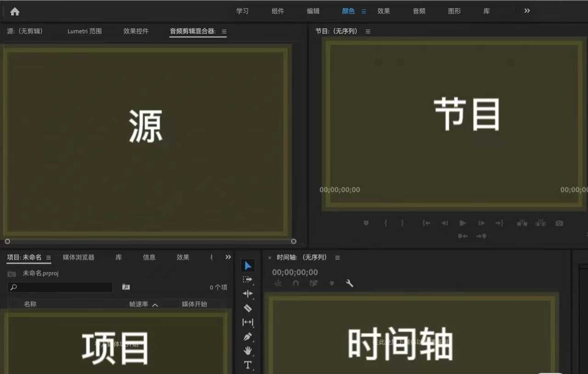Screen dimensions: 588x374
Task: Select the Pen tool in the toolbar
Action: coord(247,336)
